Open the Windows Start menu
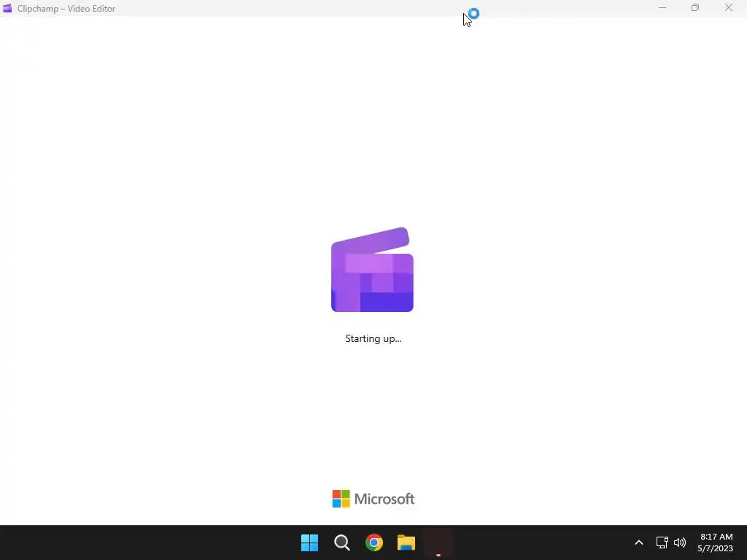The width and height of the screenshot is (747, 560). 309,542
